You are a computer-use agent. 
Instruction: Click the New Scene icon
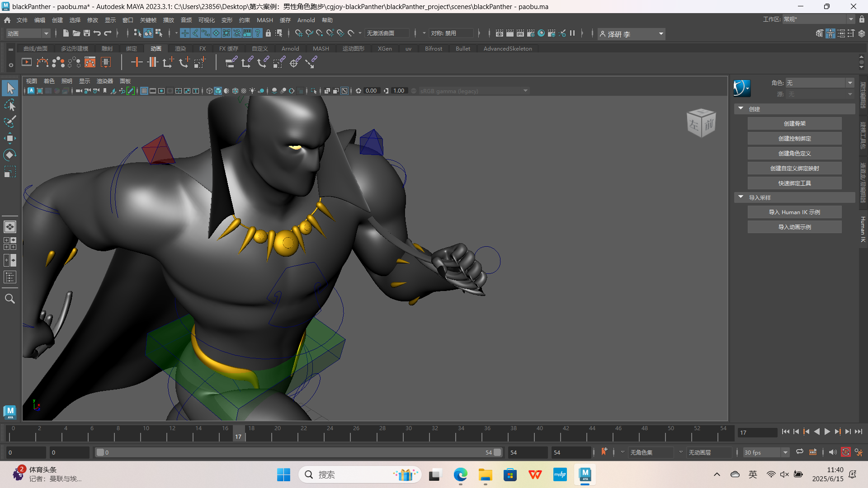coord(66,33)
